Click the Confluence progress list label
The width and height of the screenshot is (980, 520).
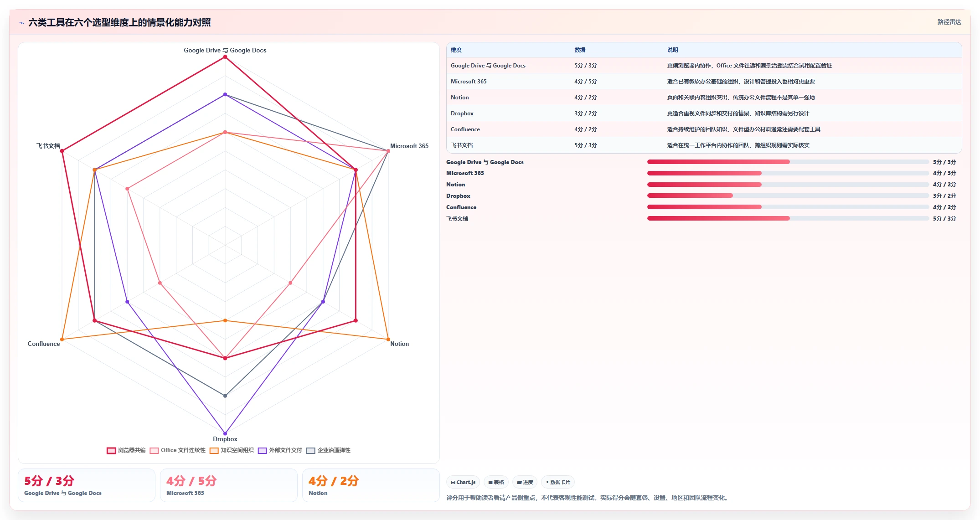[x=461, y=207]
